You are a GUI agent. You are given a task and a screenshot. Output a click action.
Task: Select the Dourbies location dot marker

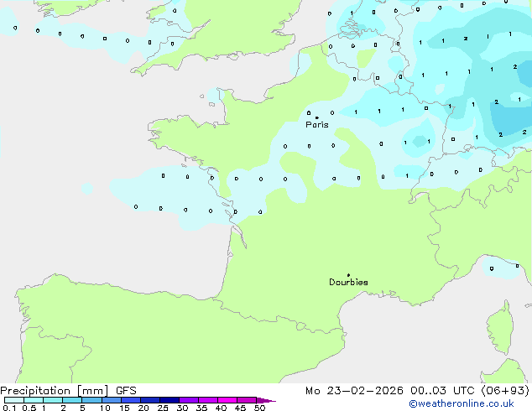(x=348, y=275)
